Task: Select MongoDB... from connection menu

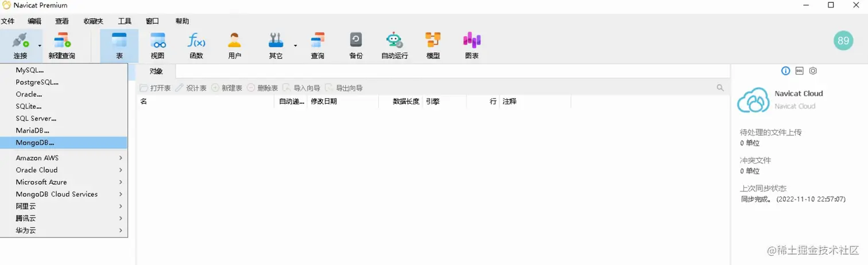Action: 64,142
